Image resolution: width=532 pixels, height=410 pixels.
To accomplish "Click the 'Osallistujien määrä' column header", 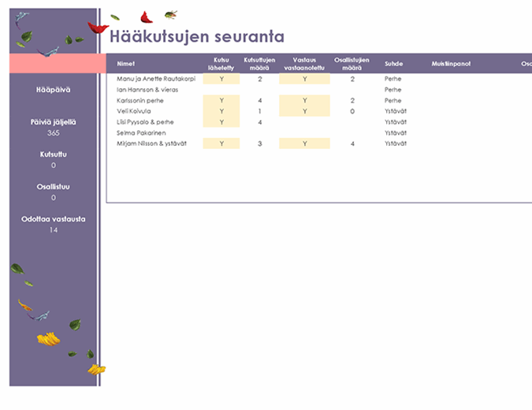I will pos(352,64).
